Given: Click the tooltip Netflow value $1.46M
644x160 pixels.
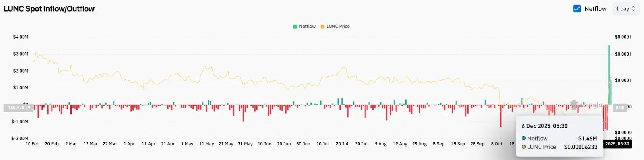Looking at the screenshot, I should (x=588, y=138).
